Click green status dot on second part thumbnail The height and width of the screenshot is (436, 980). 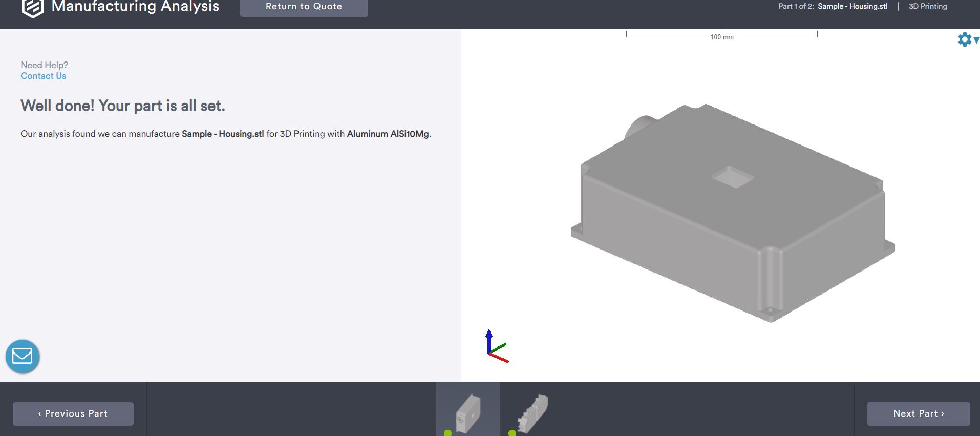pos(512,433)
